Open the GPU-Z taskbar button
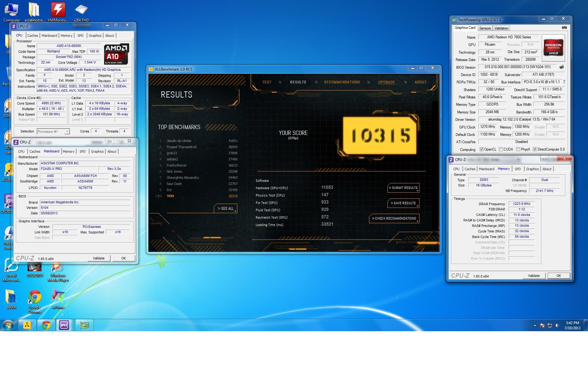The height and width of the screenshot is (368, 588). click(84, 325)
